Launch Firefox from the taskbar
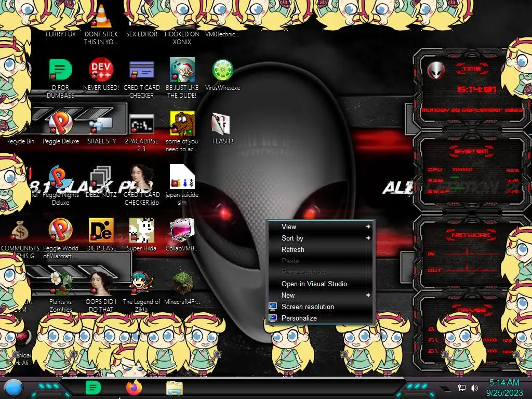 tap(134, 388)
